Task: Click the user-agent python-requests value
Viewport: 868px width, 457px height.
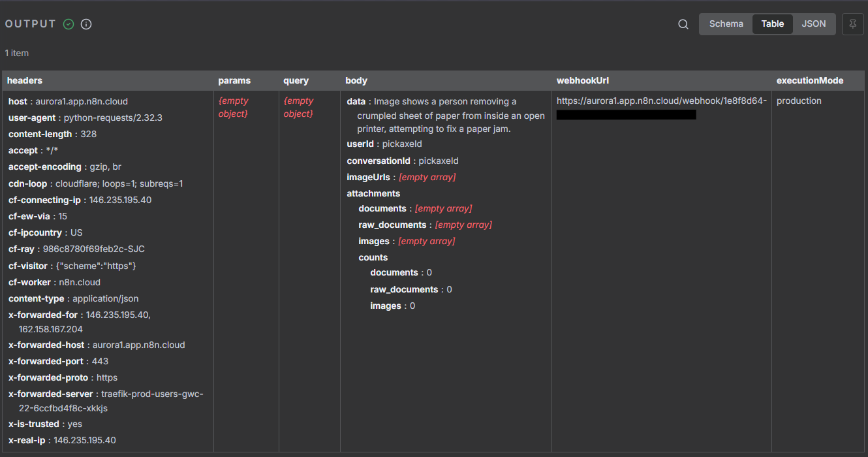Action: [113, 118]
